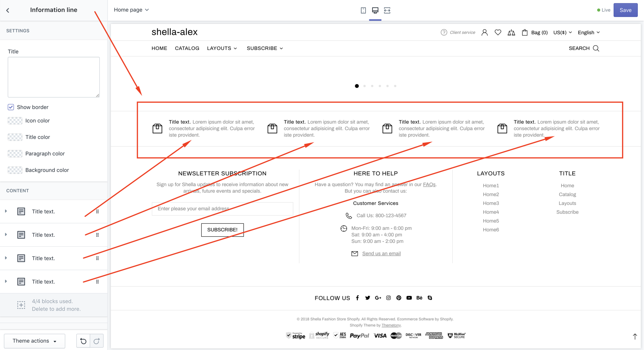Switch to mobile preview icon
This screenshot has height=350, width=644.
363,10
